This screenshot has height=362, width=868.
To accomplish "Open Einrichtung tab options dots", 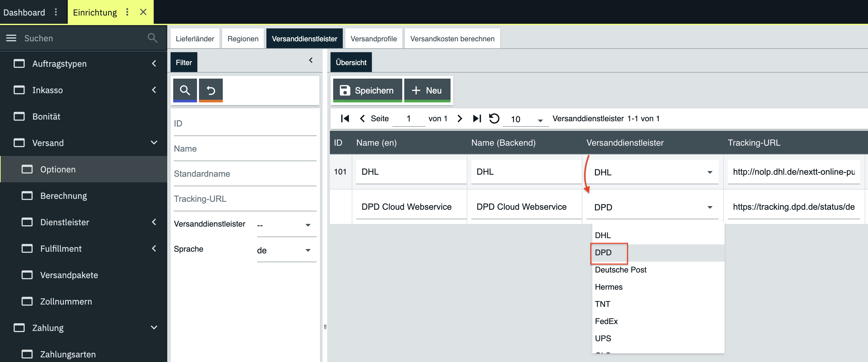I will click(x=127, y=12).
